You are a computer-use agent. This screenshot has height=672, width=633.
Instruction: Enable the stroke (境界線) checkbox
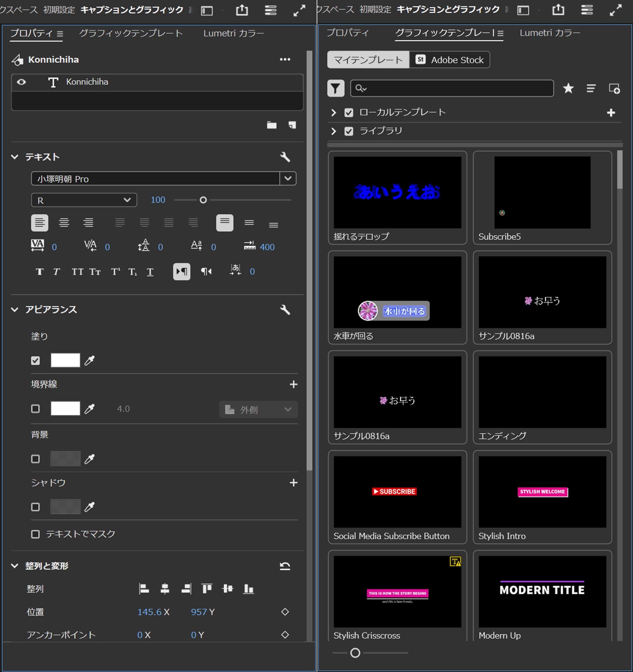click(36, 409)
